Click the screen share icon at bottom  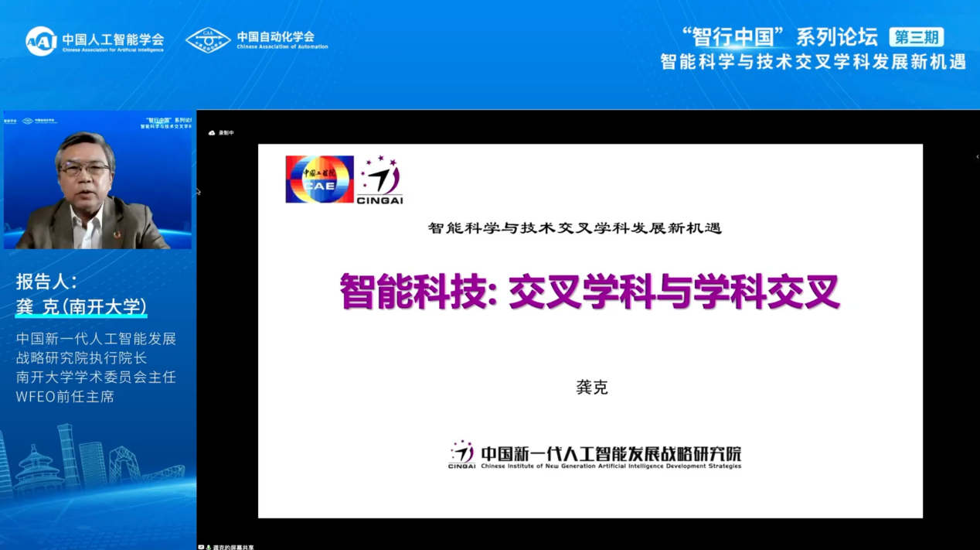click(201, 547)
